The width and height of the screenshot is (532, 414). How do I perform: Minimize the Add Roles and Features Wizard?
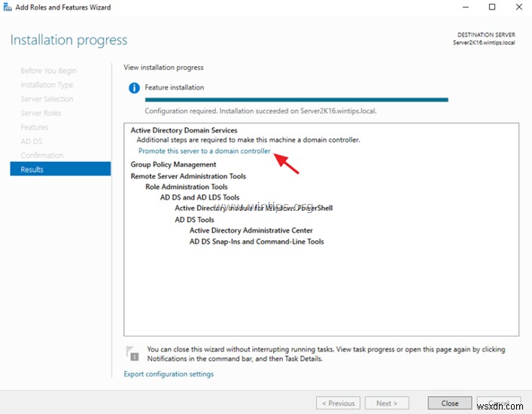(466, 7)
